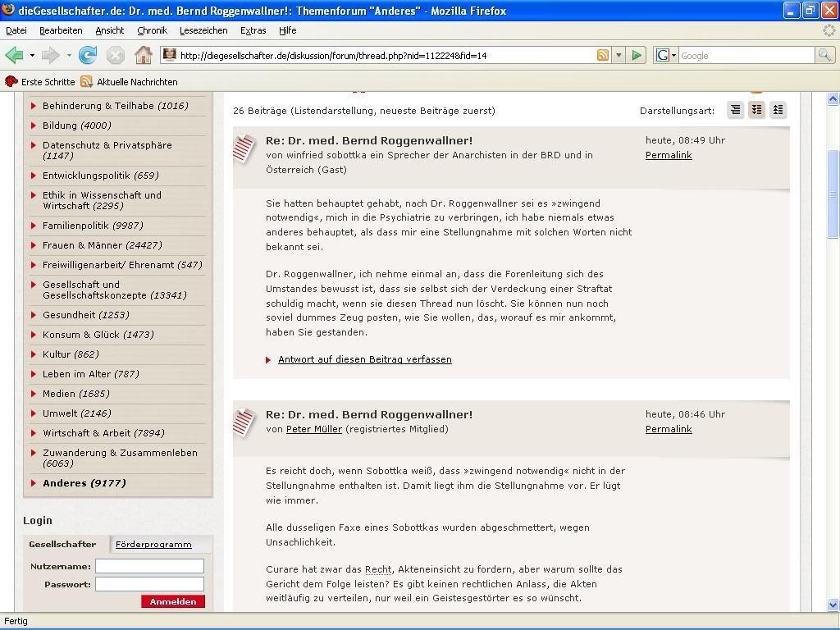Open the address bar URL history dropdown
Viewport: 840px width, 630px height.
pos(619,56)
